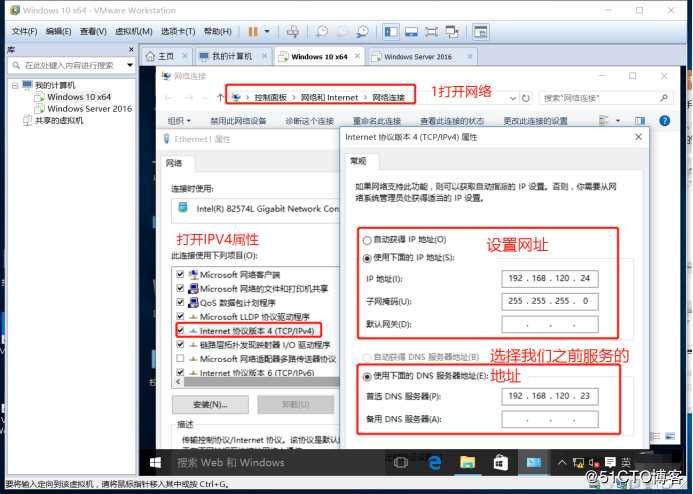Click the thumbnail bar toolbar icon
Viewport: 693px width, 494px height.
point(411,32)
